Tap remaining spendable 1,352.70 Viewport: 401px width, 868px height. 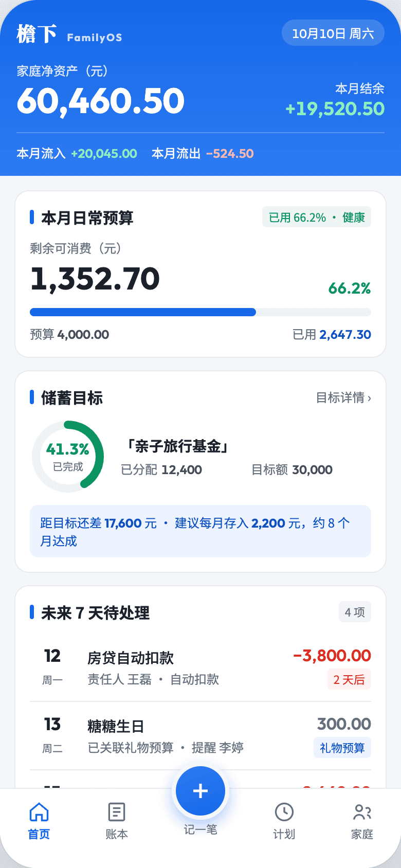pyautogui.click(x=95, y=279)
